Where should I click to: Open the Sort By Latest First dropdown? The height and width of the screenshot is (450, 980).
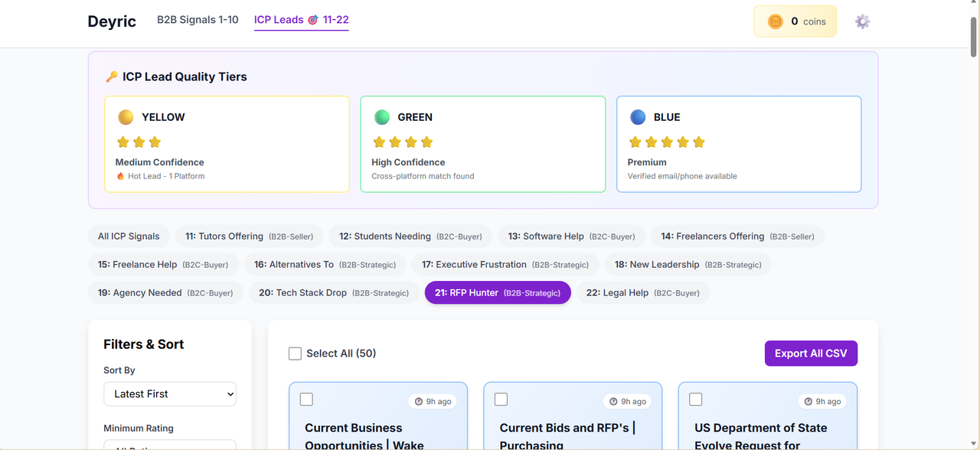point(170,394)
